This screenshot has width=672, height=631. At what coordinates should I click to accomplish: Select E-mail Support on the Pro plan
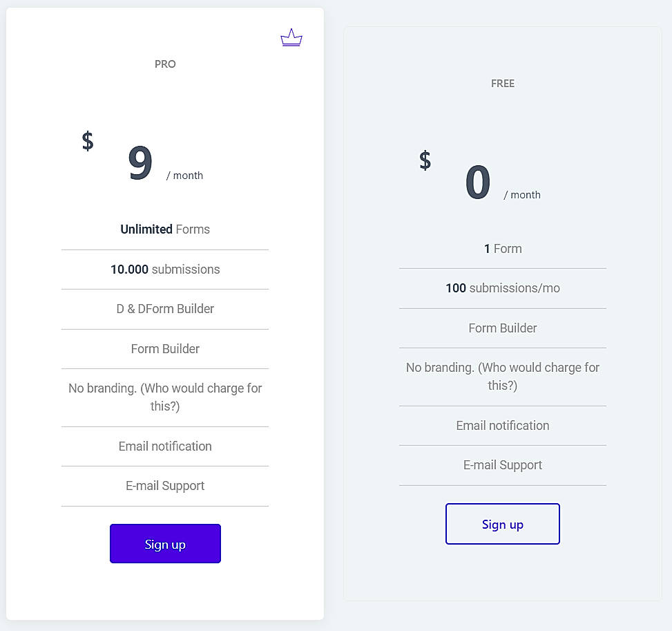point(165,485)
